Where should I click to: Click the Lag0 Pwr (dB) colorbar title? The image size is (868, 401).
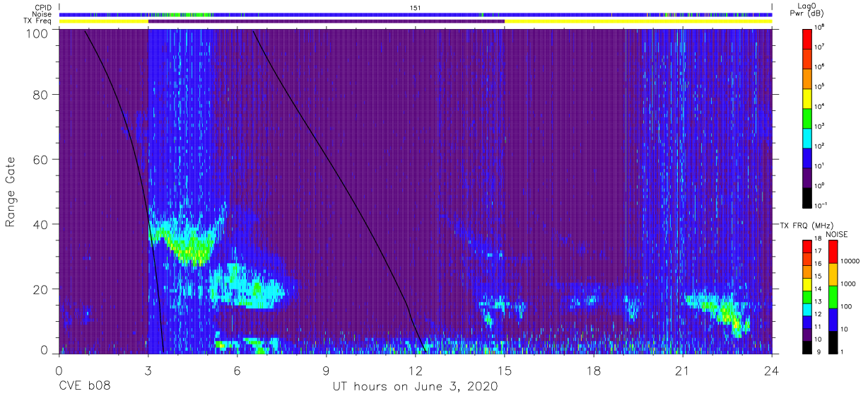point(807,10)
